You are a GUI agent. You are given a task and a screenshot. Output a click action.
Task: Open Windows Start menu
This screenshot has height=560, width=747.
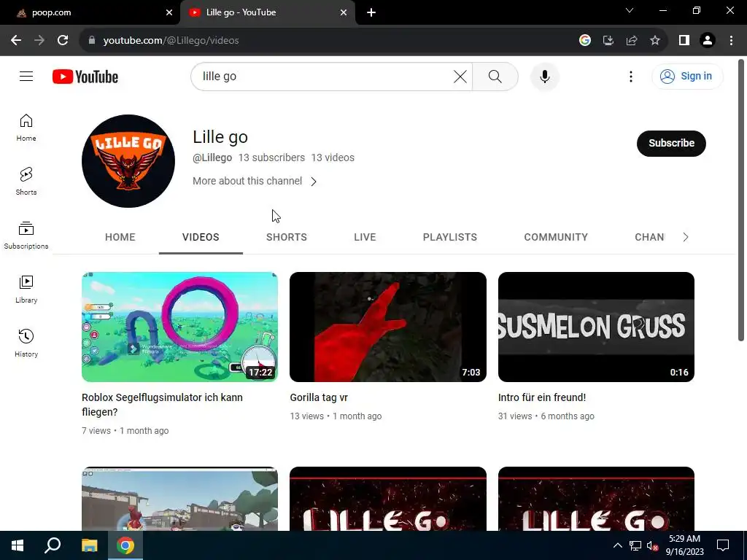[18, 545]
